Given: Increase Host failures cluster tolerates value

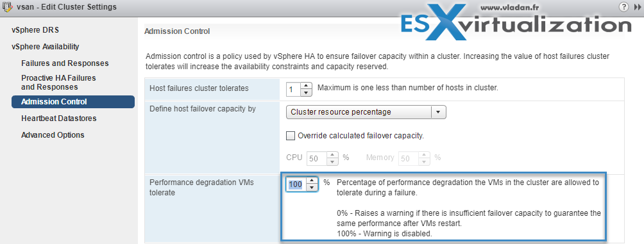Looking at the screenshot, I should tap(306, 86).
